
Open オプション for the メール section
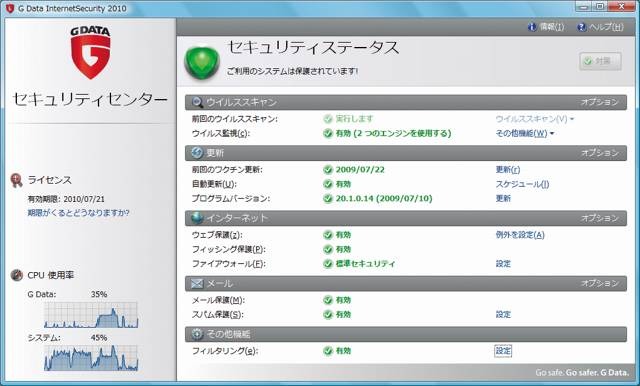pos(600,283)
